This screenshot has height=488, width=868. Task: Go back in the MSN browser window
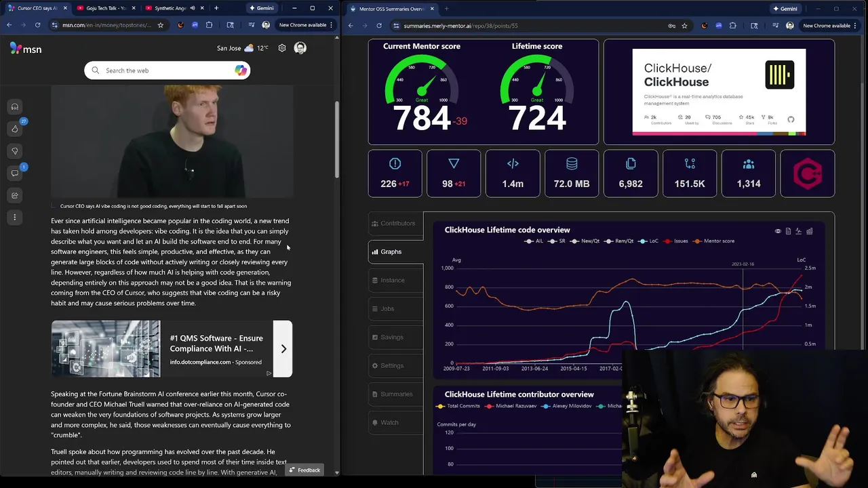9,25
